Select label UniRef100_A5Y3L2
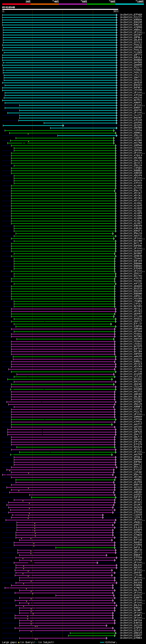 (131, 309)
